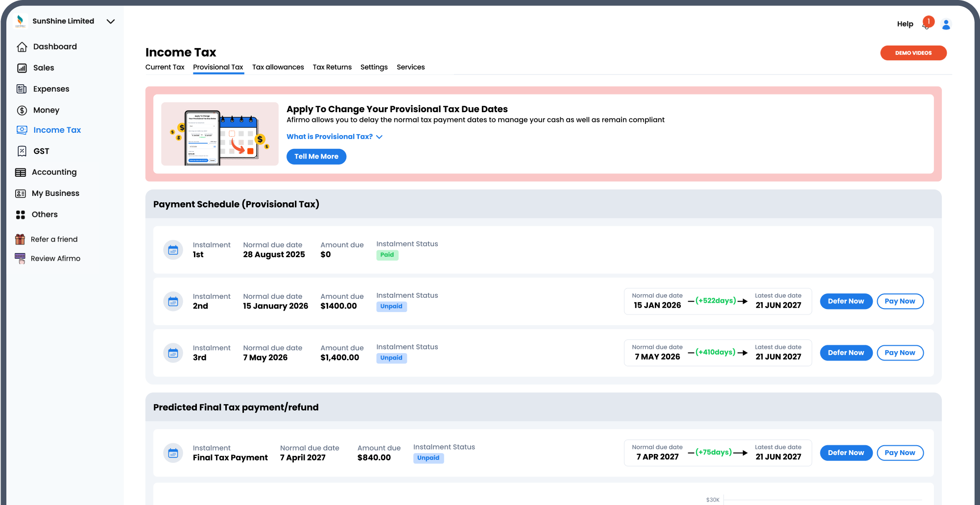Click the provisional tax banner illustration

[x=220, y=134]
